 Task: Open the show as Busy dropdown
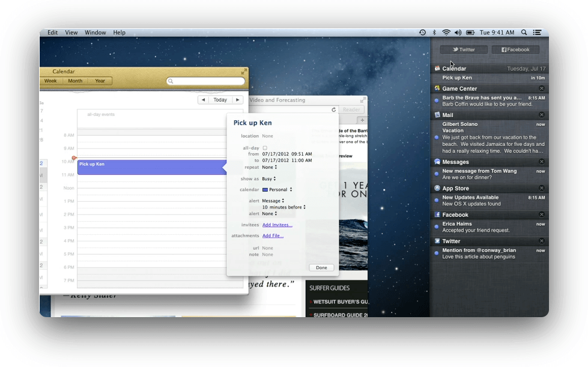tap(269, 179)
